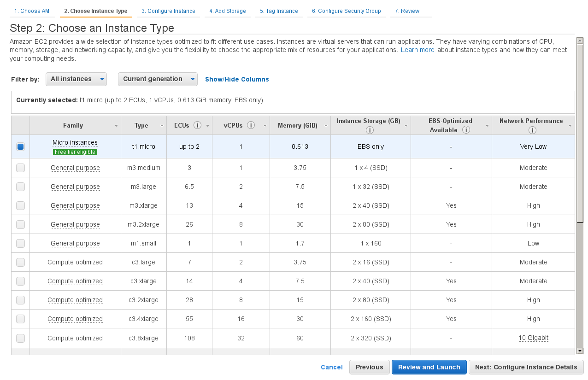
Task: Click Compute optimized in c3.large row
Action: 75,262
